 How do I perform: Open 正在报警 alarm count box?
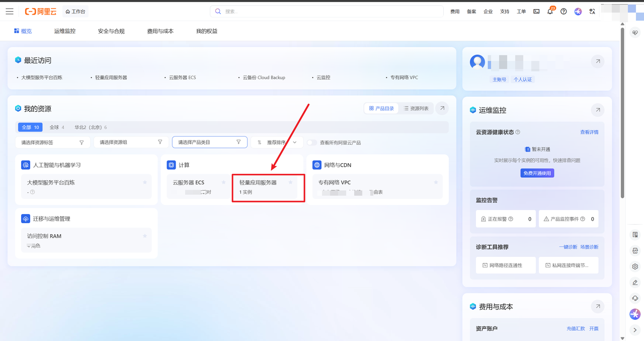[x=506, y=219]
